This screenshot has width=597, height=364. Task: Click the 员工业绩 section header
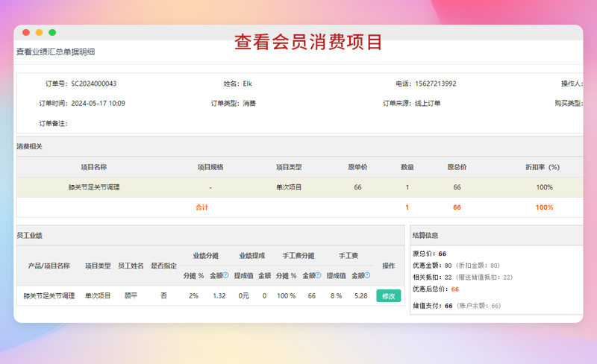point(29,236)
